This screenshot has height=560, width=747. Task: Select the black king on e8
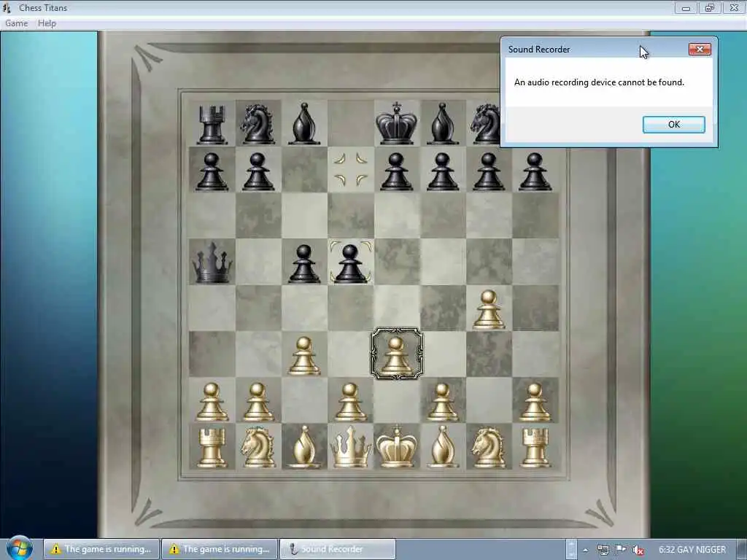point(396,122)
